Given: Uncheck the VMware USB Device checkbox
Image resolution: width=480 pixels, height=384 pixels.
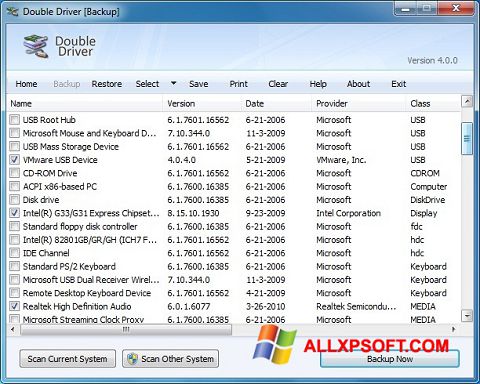Looking at the screenshot, I should coord(14,160).
